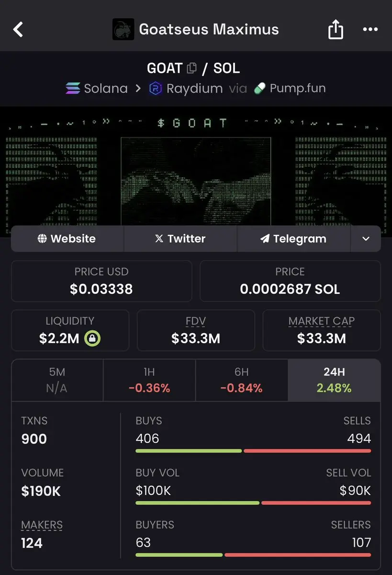Viewport: 392px width, 575px height.
Task: Select the 24H timeframe tab
Action: point(334,380)
